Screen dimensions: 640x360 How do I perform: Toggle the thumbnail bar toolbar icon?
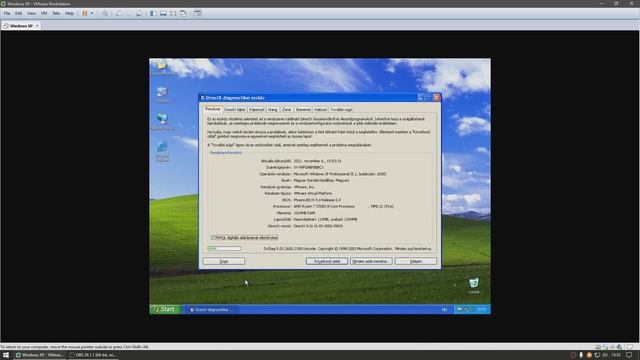(x=163, y=13)
